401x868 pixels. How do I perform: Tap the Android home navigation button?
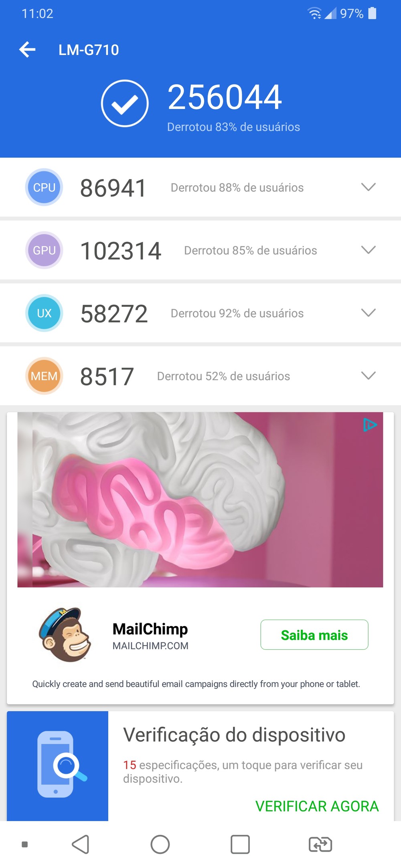pos(160,844)
